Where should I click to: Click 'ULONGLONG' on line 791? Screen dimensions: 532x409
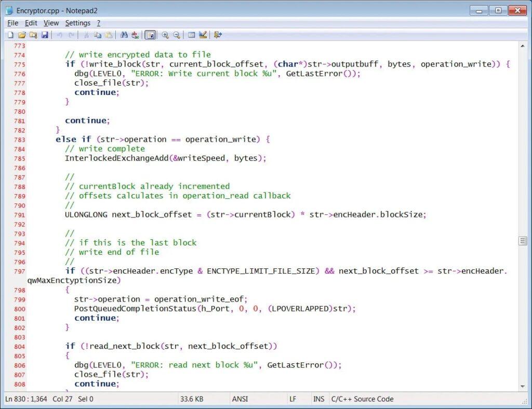(86, 215)
